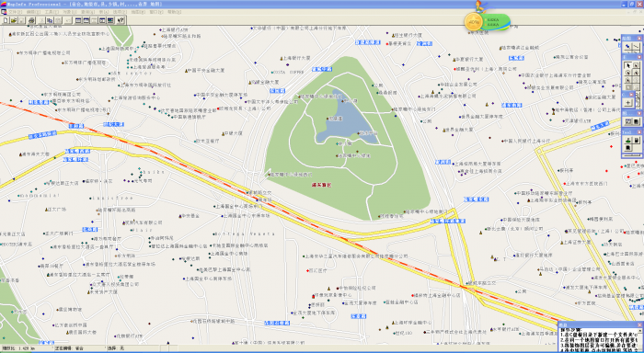Click the plus crosshair tool button
Viewport: 644px width, 353px height.
628,103
